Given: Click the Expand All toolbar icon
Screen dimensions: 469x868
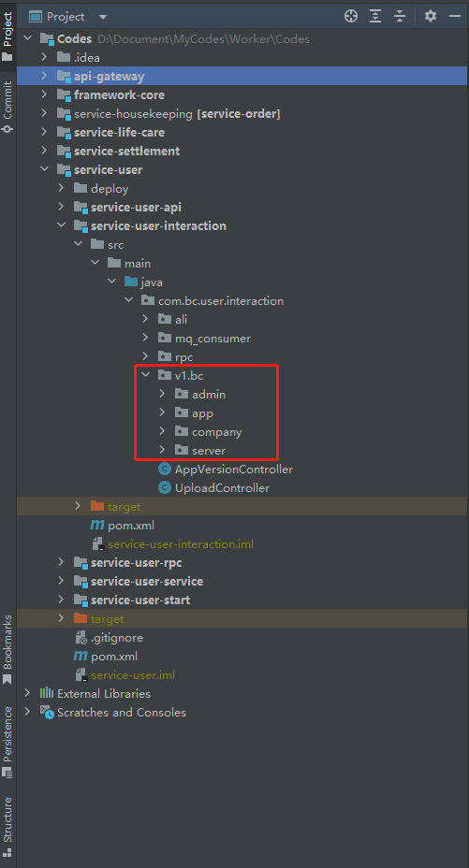Looking at the screenshot, I should click(x=375, y=17).
